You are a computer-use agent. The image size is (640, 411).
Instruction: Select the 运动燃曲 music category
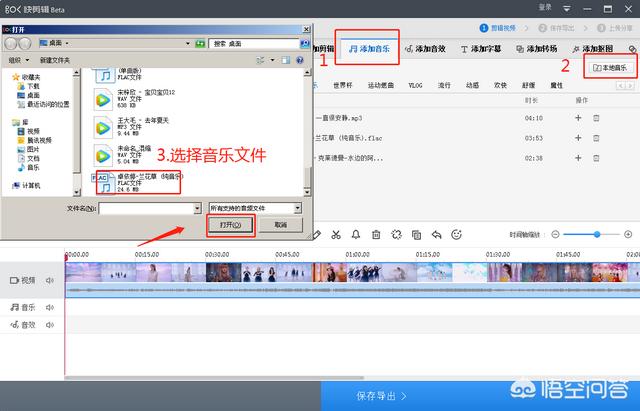tap(381, 85)
